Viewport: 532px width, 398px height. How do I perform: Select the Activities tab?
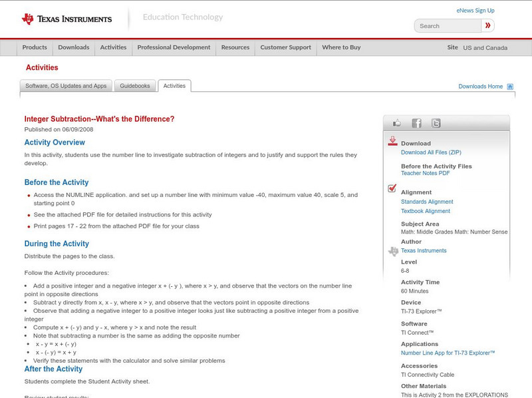(x=174, y=86)
